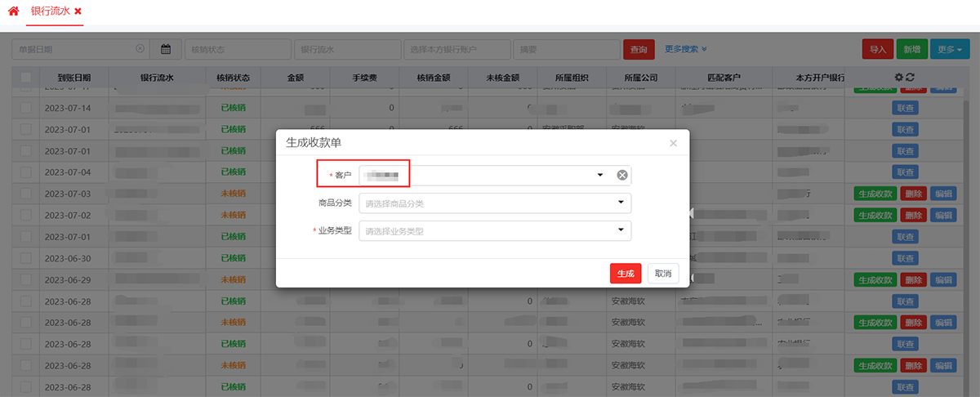980x397 pixels.
Task: Expand the 商品分类 dropdown
Action: point(620,203)
